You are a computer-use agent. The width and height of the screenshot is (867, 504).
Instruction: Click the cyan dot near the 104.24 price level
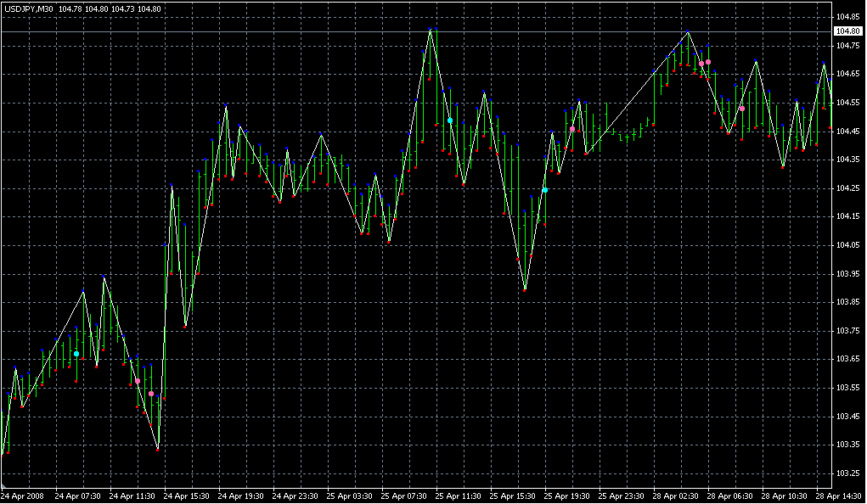coord(545,190)
